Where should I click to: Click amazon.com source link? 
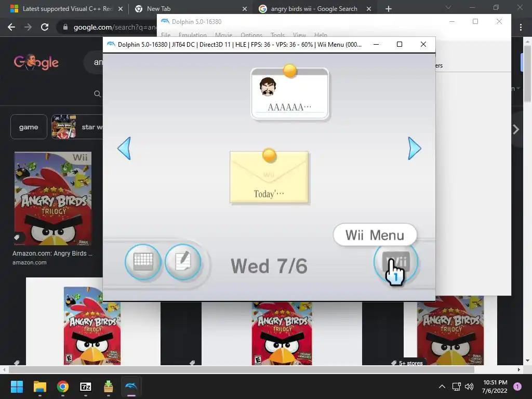pyautogui.click(x=30, y=262)
